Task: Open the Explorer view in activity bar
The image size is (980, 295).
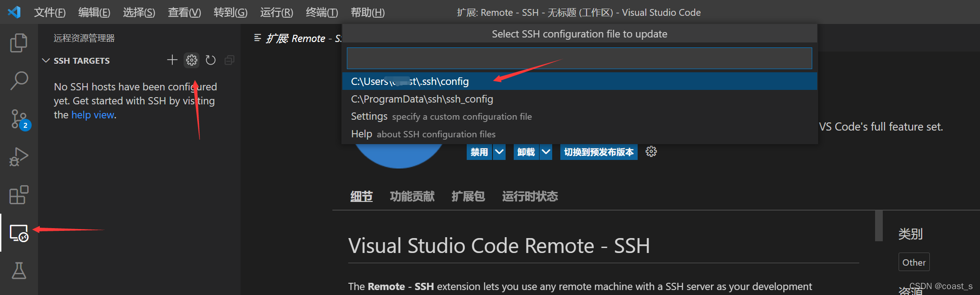Action: tap(19, 43)
